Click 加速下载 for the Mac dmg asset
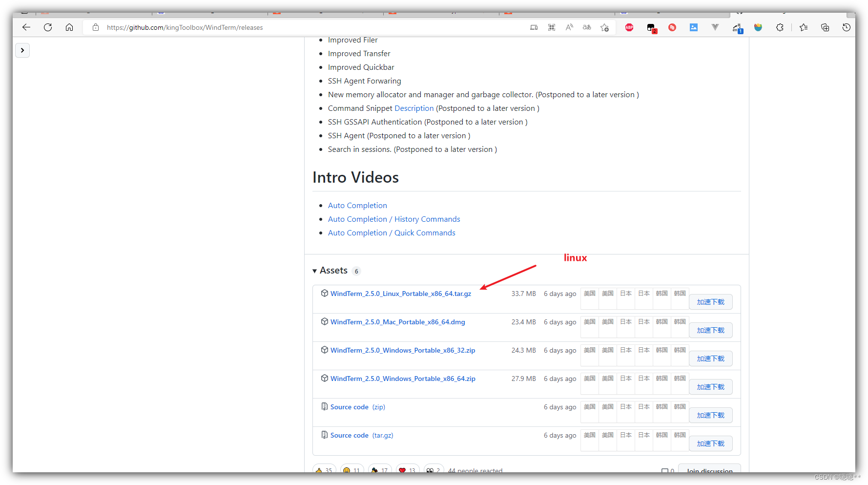The height and width of the screenshot is (485, 868). tap(711, 330)
